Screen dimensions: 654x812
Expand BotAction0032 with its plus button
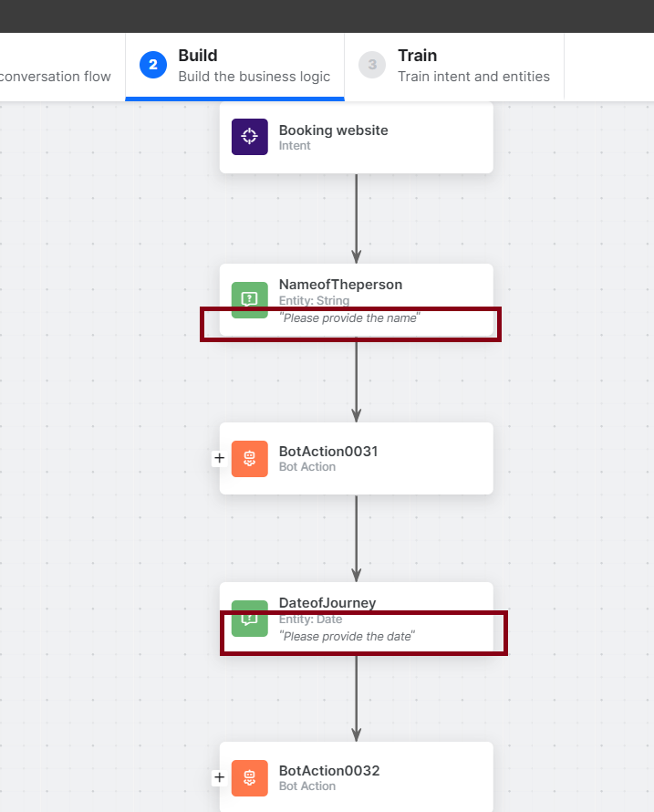[219, 777]
